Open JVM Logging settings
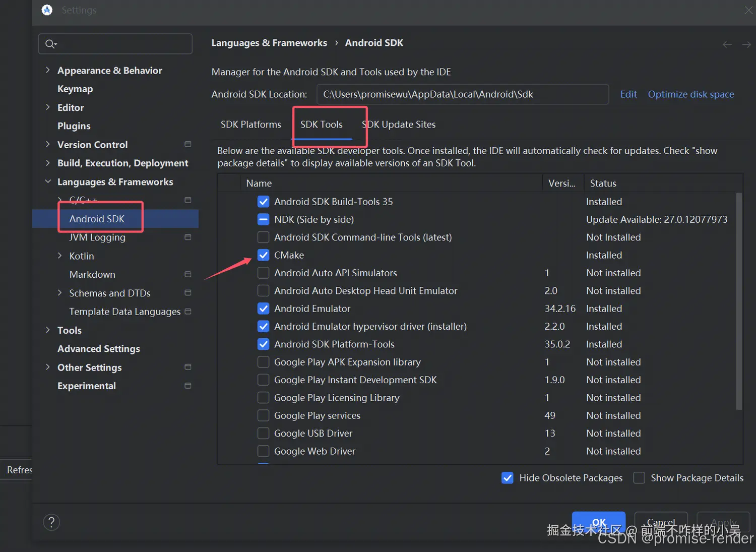Viewport: 756px width, 552px height. click(97, 237)
